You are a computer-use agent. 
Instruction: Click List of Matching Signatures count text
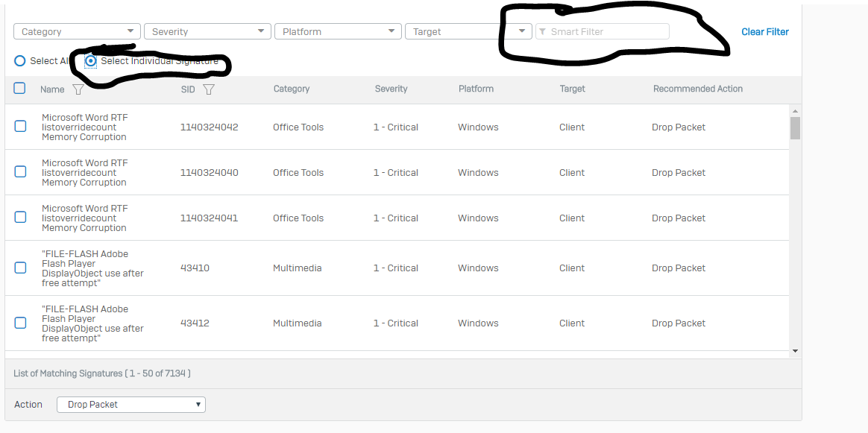tap(102, 373)
